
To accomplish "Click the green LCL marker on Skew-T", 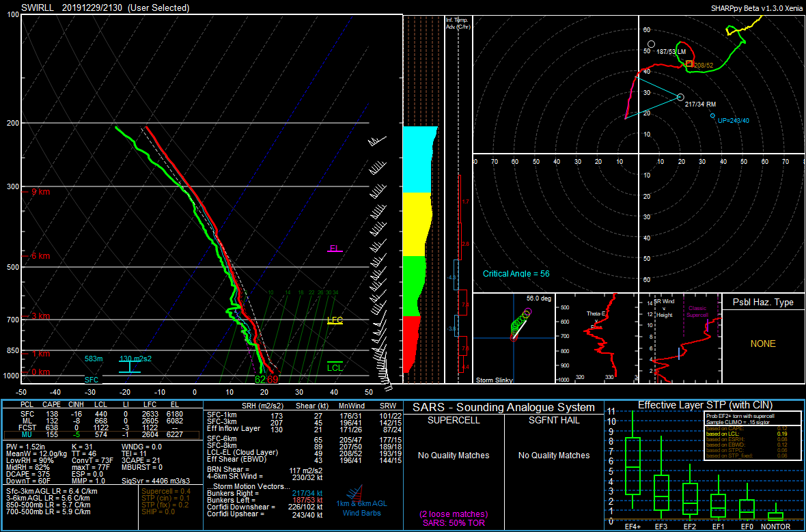I will tap(335, 367).
